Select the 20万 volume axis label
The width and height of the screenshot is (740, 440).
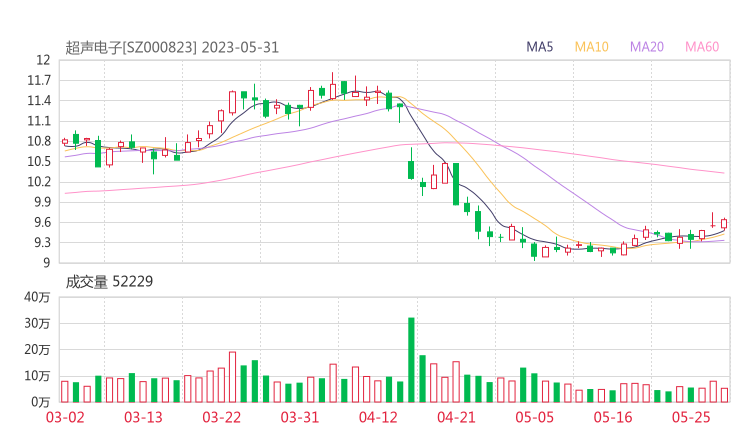pyautogui.click(x=37, y=350)
